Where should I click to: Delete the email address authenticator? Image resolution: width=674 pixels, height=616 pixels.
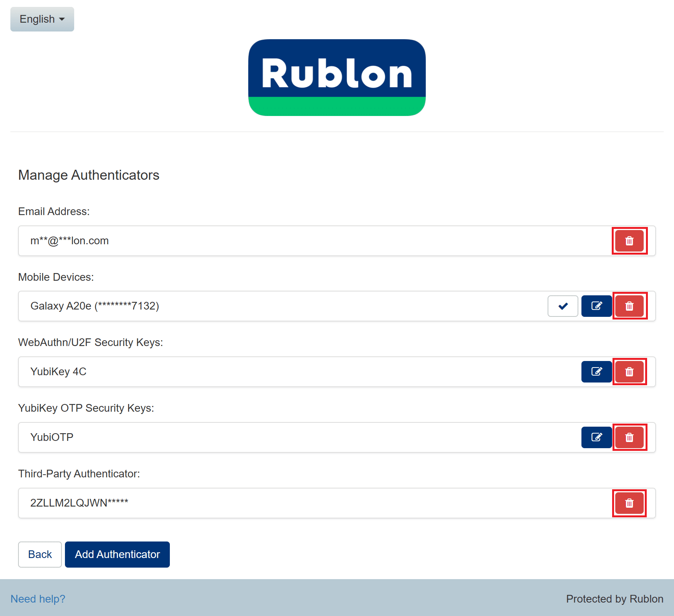(x=629, y=241)
